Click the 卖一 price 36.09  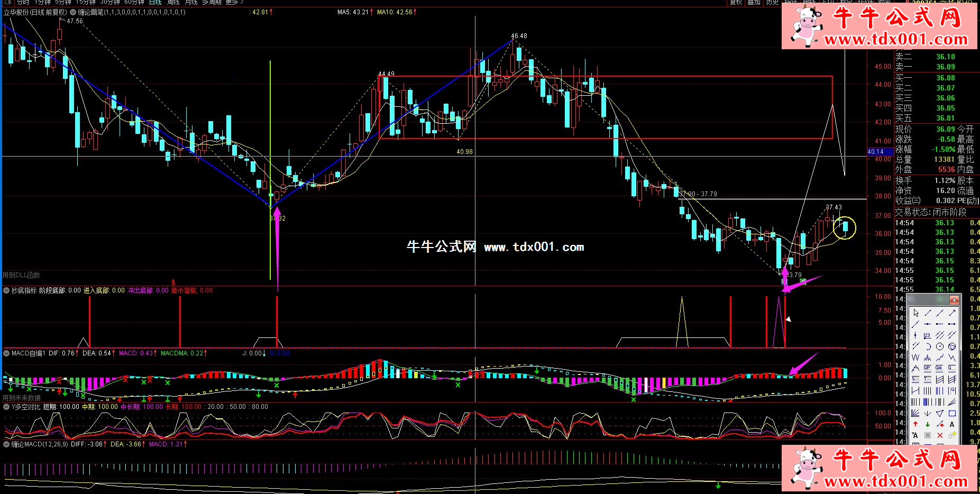[x=946, y=67]
